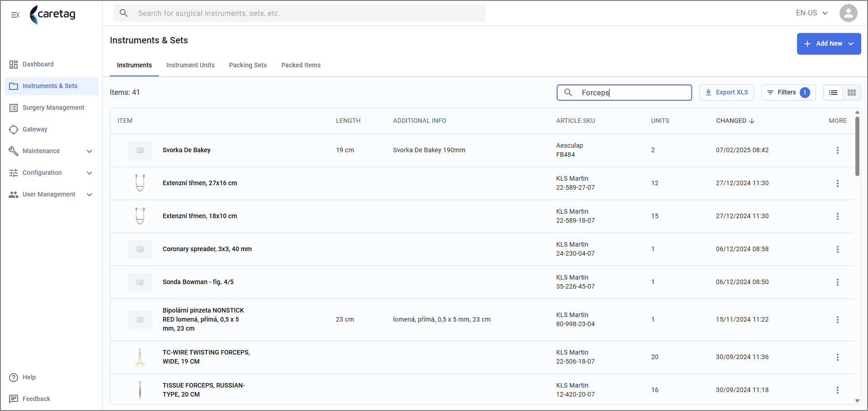The image size is (868, 411).
Task: Switch to list view
Action: click(x=833, y=93)
